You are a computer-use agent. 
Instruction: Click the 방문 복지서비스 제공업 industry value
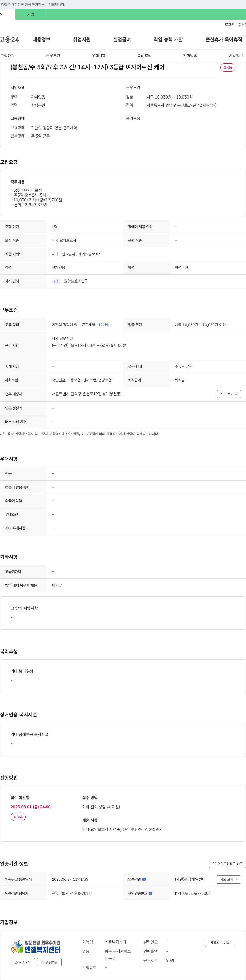point(118,955)
